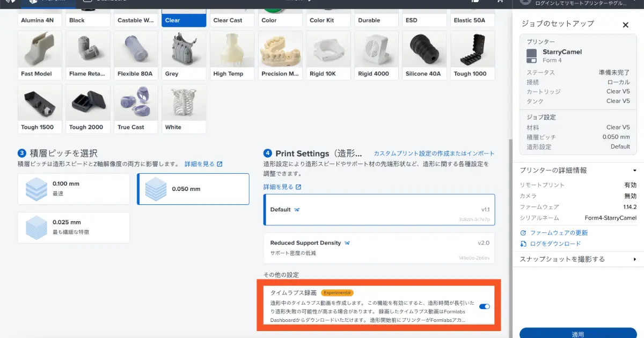
Task: Click the 積層ピッチを選択 step 3 heading
Action: [62, 153]
